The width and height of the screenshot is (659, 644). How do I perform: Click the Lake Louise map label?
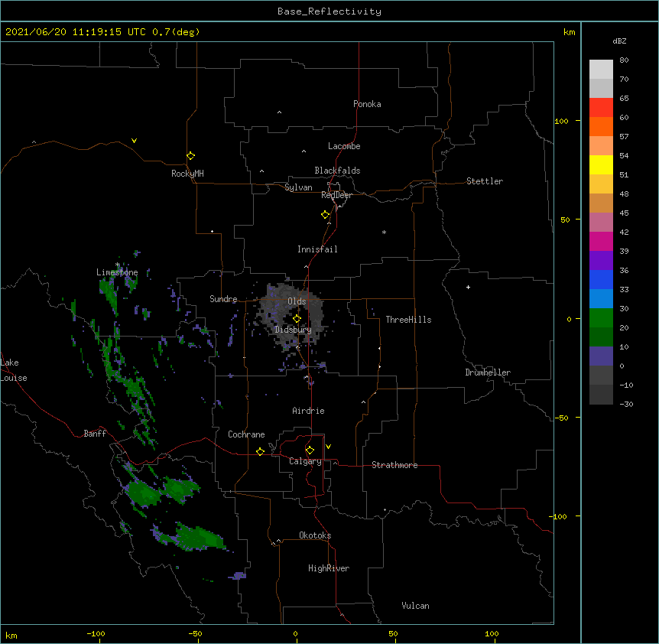14,370
